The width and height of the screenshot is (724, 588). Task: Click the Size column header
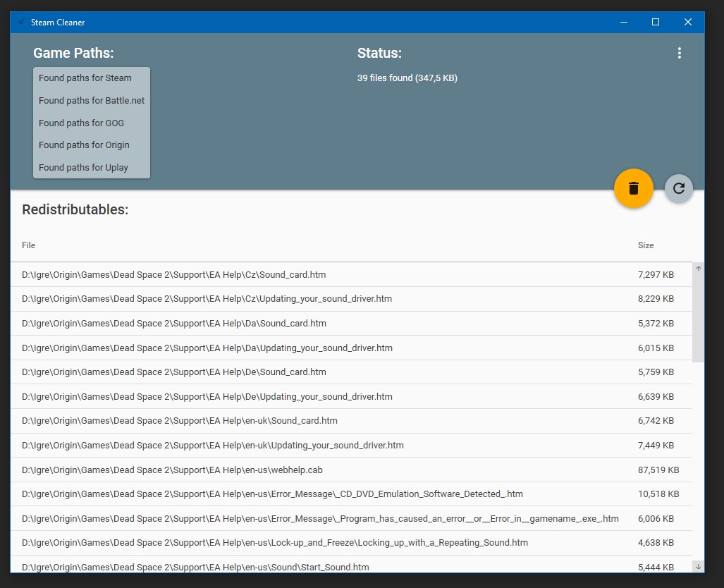[x=646, y=245]
